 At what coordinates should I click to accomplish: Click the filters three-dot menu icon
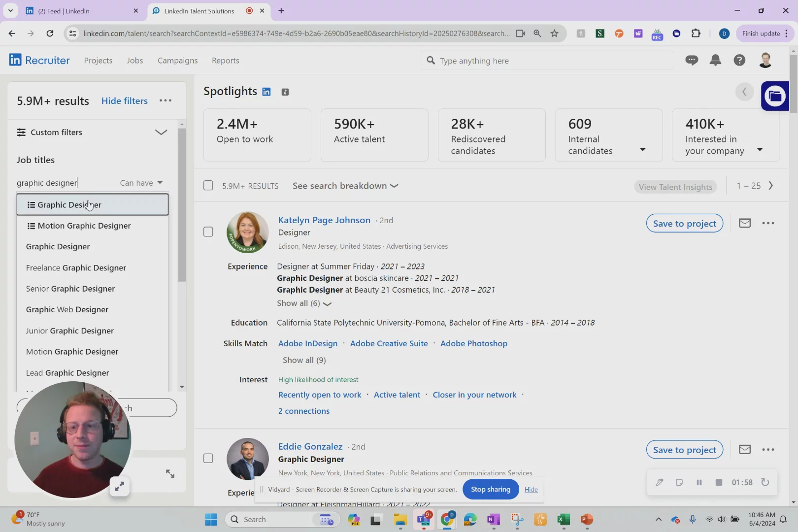click(x=166, y=100)
